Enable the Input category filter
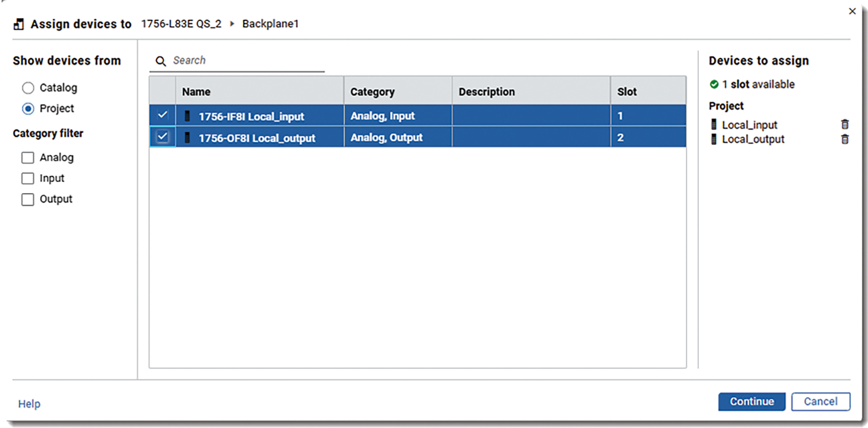The width and height of the screenshot is (868, 428). click(28, 178)
